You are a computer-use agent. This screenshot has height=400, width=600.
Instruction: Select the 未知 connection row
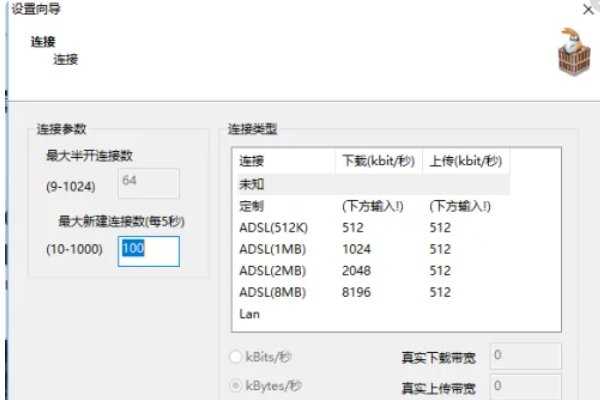point(373,184)
